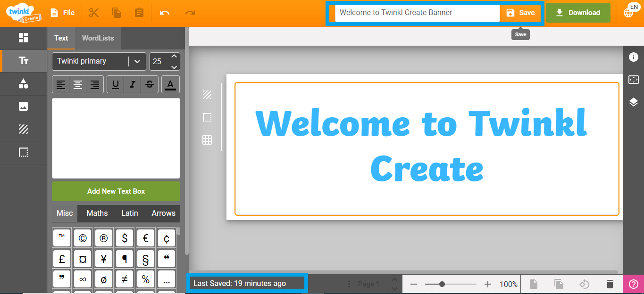Open the Borders tool in sidebar

(x=23, y=152)
